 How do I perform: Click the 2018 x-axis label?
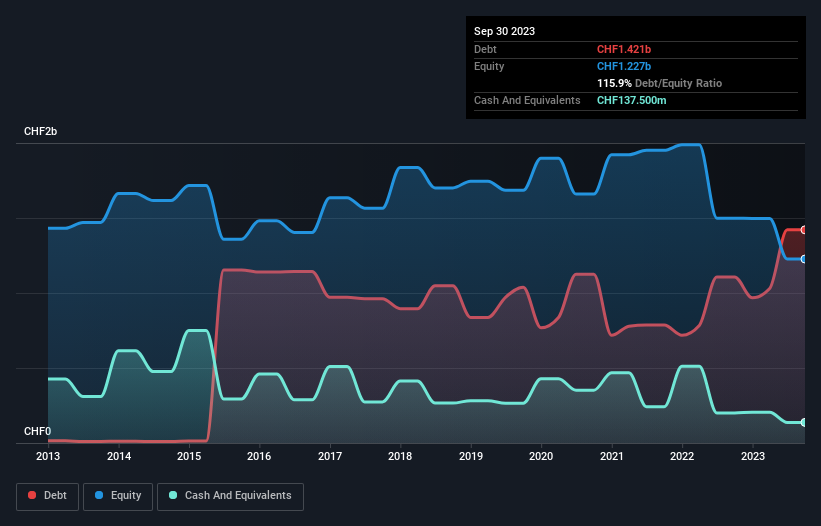pyautogui.click(x=400, y=456)
